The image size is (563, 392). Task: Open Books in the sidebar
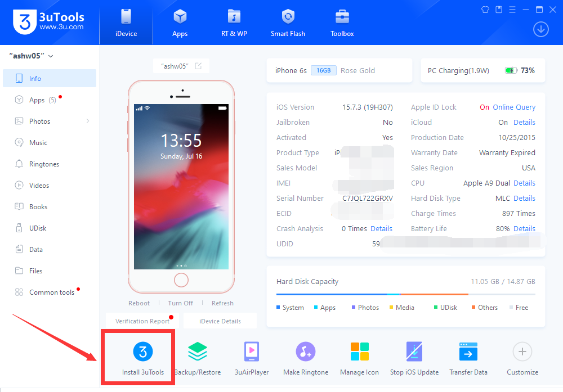point(50,206)
